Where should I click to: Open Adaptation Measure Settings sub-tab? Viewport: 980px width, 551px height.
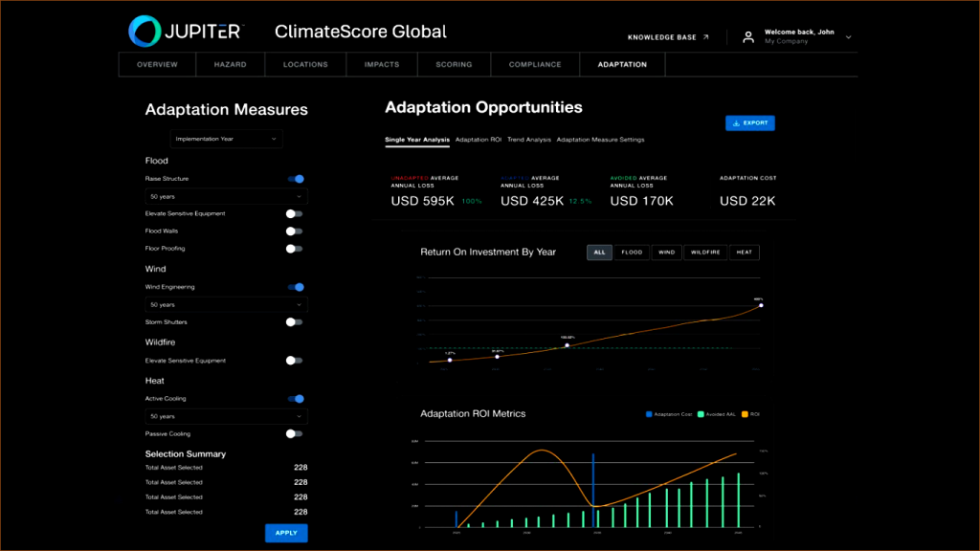click(x=600, y=140)
